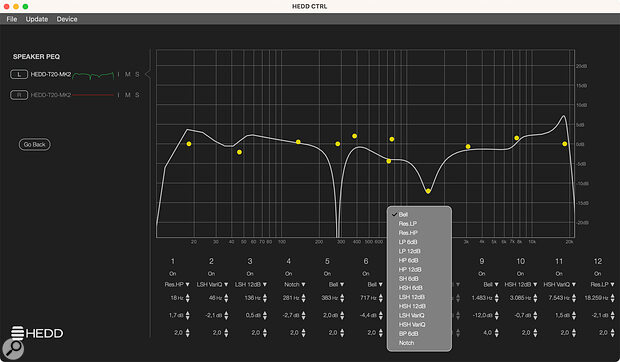The height and width of the screenshot is (362, 620).
Task: Adjust the 717 Hz frequency stepper arrows
Action: pyautogui.click(x=381, y=298)
